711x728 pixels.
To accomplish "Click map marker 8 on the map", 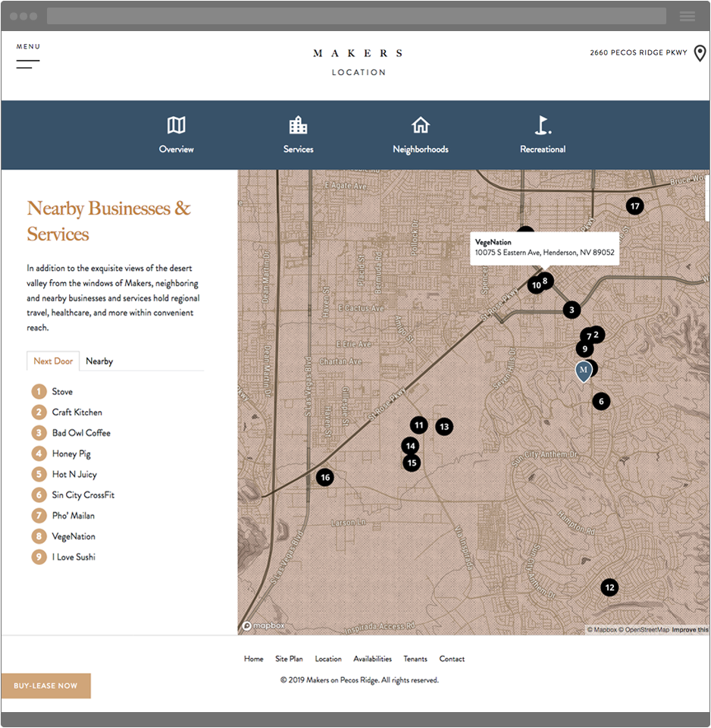I will (546, 281).
